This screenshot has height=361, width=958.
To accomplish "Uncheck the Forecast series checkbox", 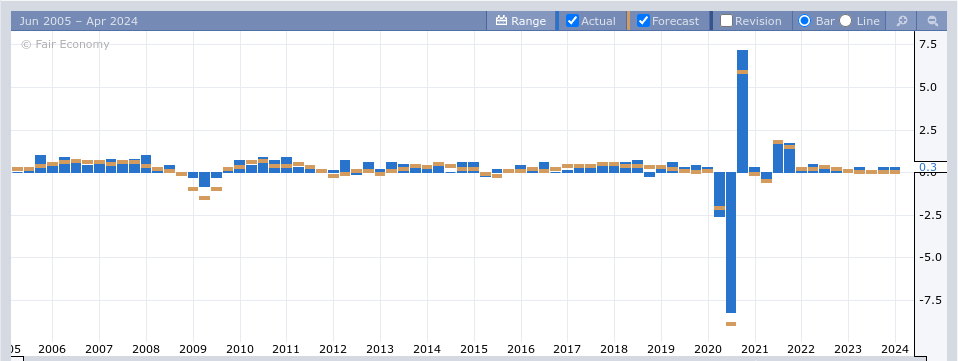I will [643, 21].
